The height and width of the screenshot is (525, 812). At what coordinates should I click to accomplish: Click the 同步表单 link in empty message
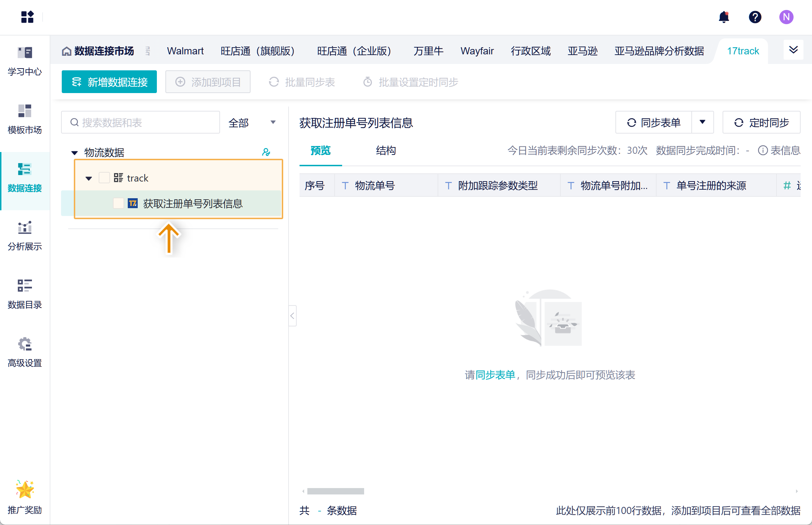pos(495,375)
